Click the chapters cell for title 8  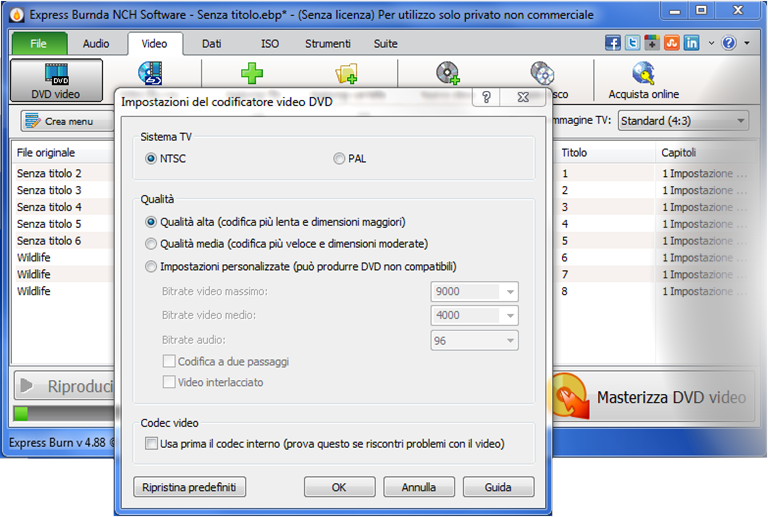(704, 291)
